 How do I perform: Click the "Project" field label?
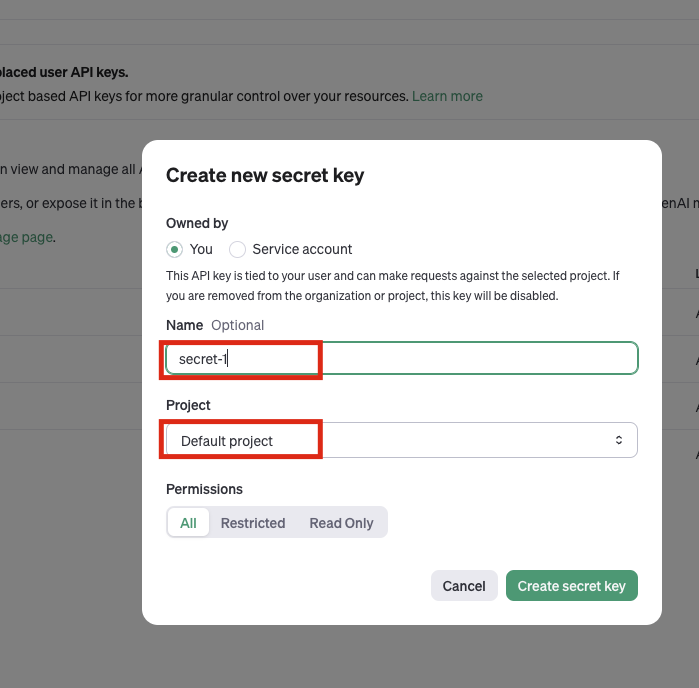point(188,405)
